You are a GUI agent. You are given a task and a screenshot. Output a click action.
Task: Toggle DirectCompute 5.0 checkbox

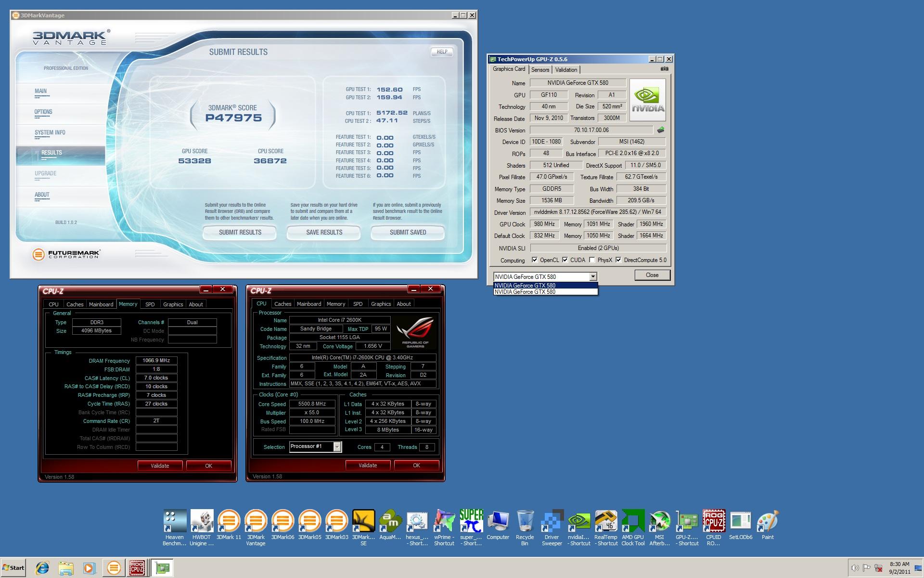click(x=618, y=260)
